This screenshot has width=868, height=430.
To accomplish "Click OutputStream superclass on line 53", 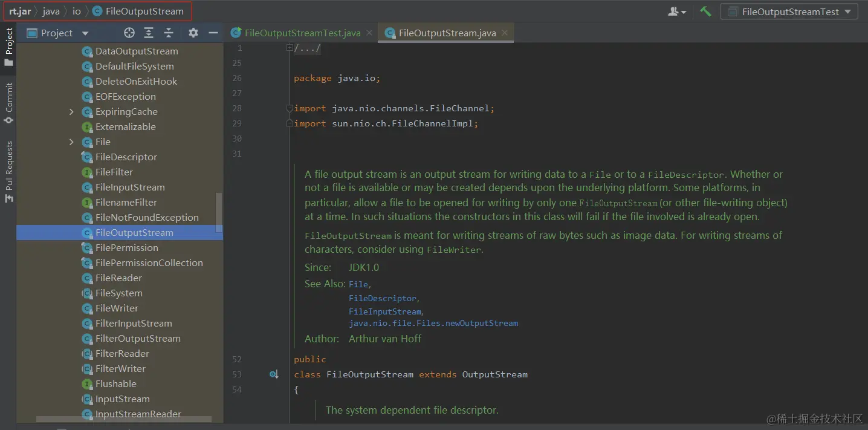I will pos(495,374).
